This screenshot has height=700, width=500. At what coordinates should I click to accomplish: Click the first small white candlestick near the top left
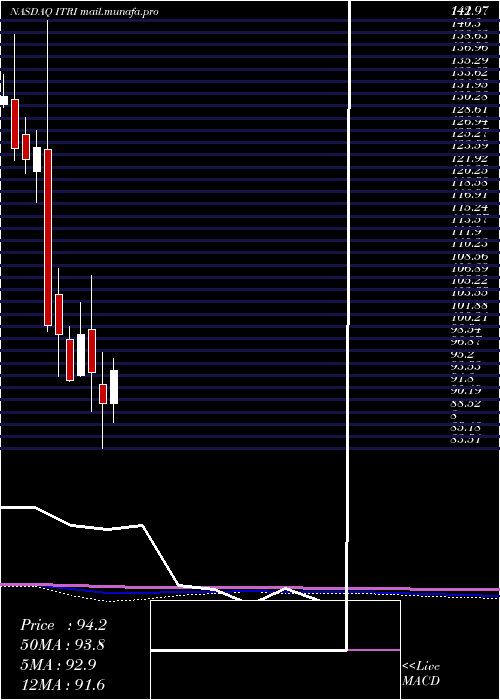pyautogui.click(x=4, y=100)
